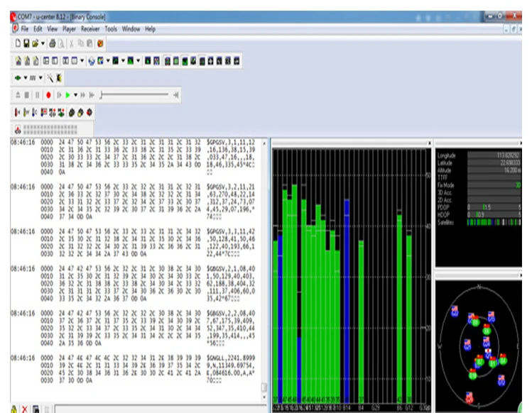The image size is (532, 413).
Task: Open the Player menu
Action: point(69,29)
